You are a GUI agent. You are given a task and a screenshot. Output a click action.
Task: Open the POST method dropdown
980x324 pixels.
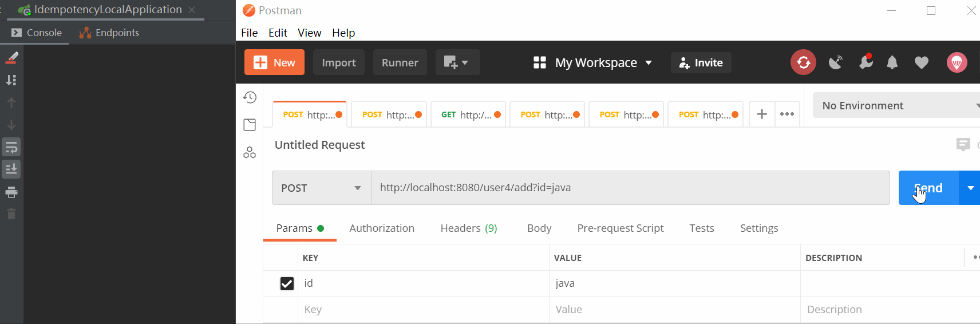coord(322,188)
